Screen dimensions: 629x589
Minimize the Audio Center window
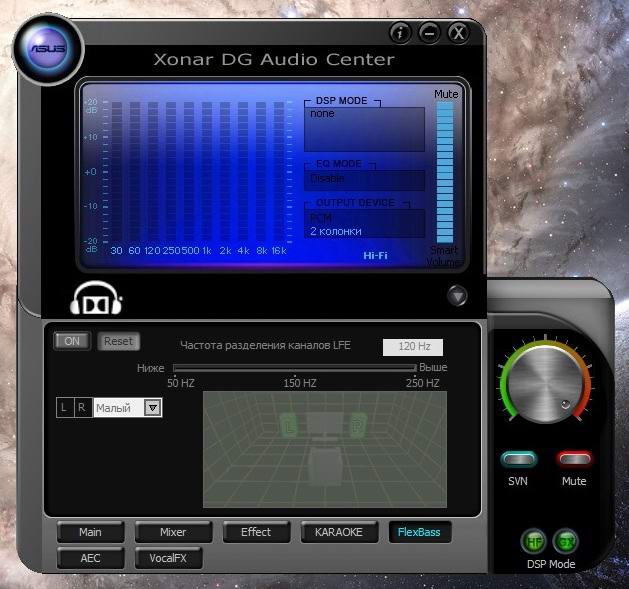[x=429, y=32]
